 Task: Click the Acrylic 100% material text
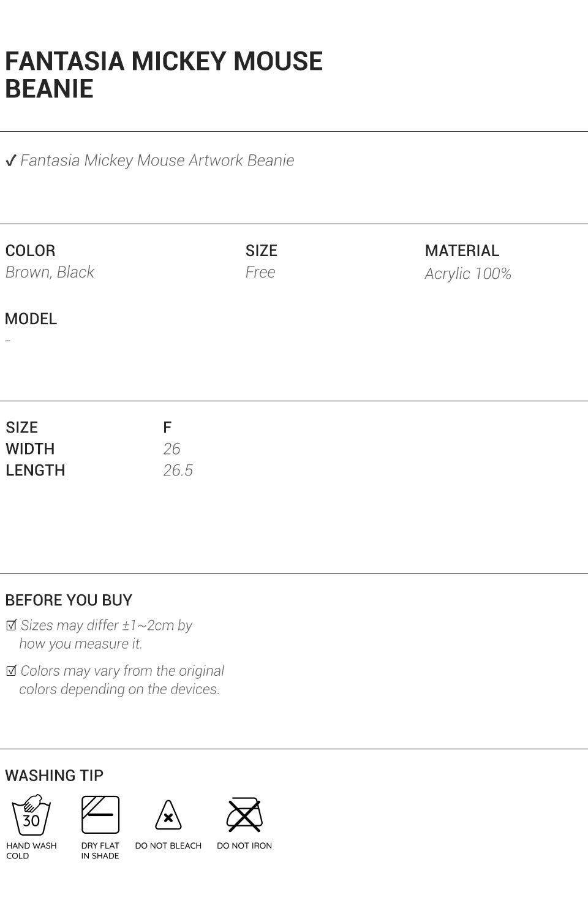coord(468,273)
